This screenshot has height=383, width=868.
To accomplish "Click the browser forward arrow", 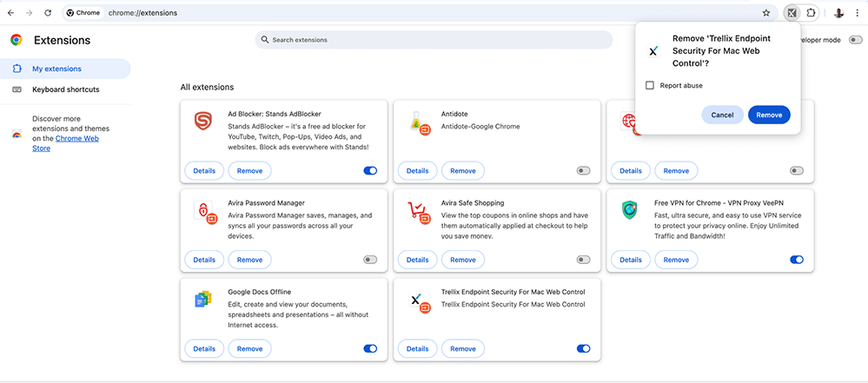I will pos(30,13).
